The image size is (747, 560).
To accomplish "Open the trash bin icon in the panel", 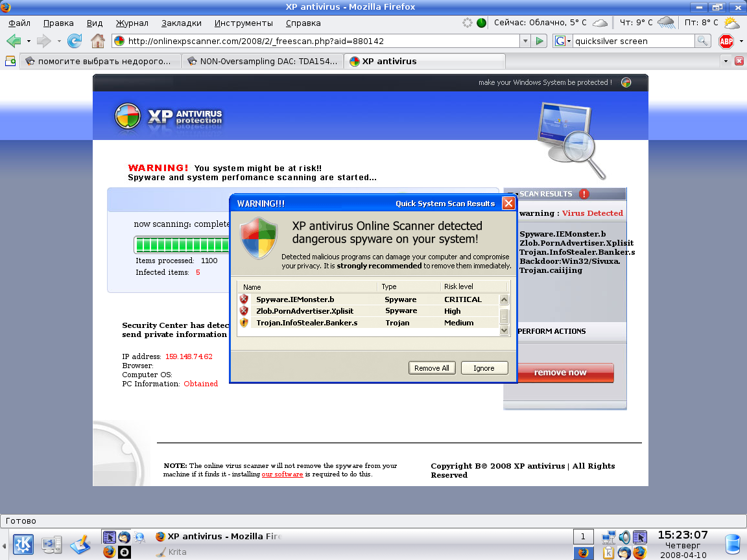I will point(733,544).
